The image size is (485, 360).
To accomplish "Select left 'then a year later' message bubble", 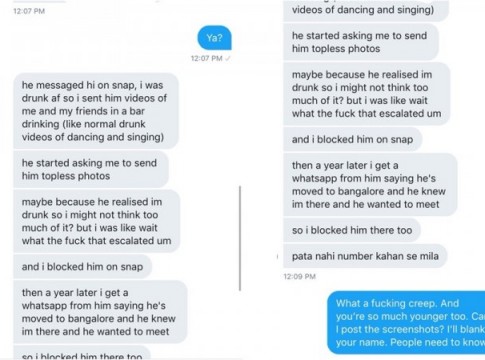I will (x=100, y=312).
